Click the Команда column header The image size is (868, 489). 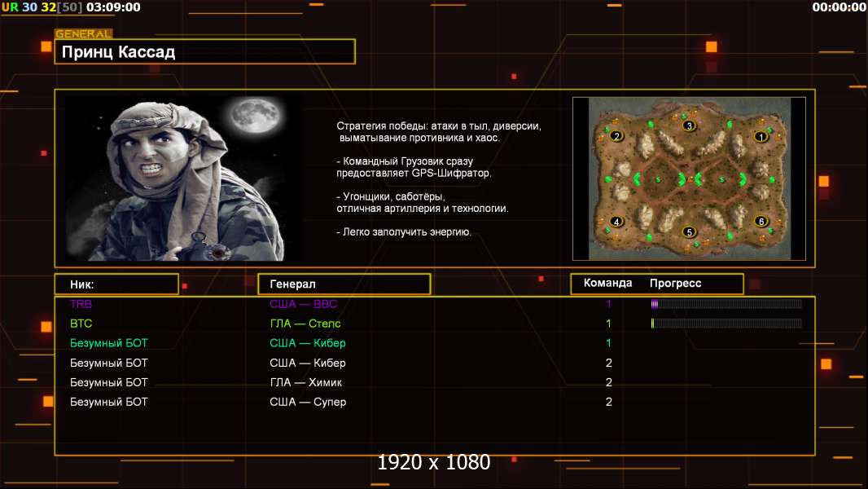click(607, 283)
